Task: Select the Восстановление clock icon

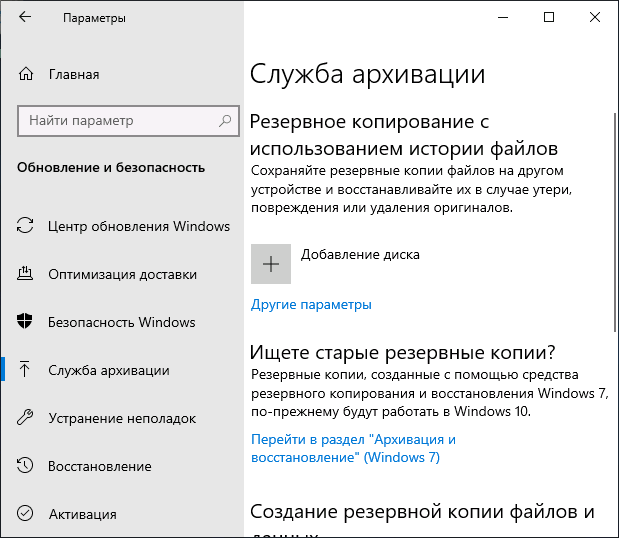Action: [25, 465]
